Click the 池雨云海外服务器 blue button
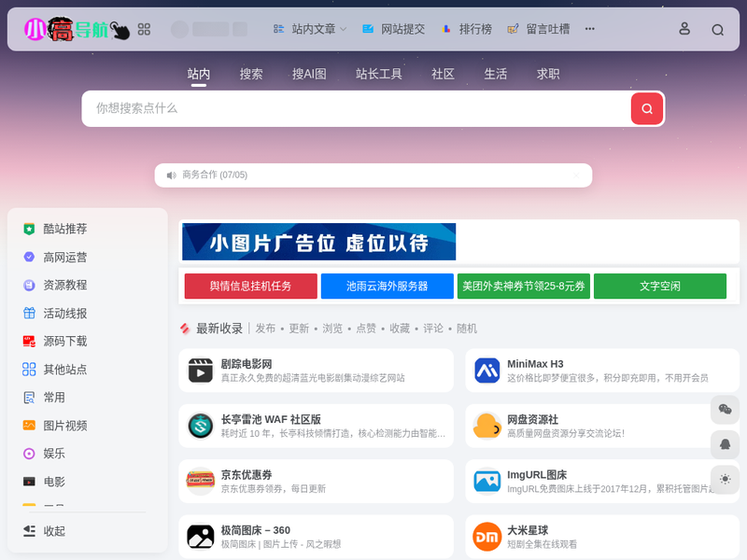Screen dimensions: 747x560 pos(387,287)
